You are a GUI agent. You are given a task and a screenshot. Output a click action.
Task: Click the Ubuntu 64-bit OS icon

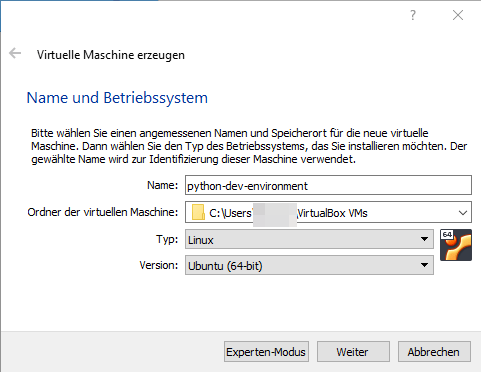pyautogui.click(x=456, y=245)
